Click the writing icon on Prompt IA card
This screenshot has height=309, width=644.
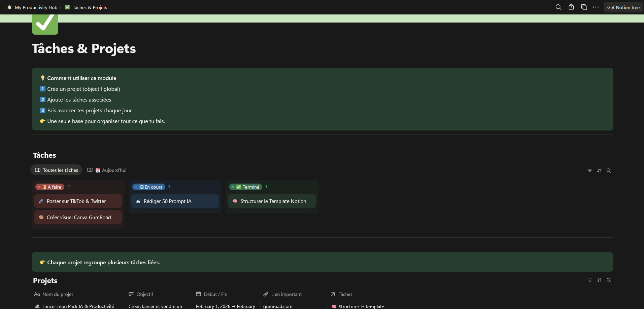click(x=138, y=201)
